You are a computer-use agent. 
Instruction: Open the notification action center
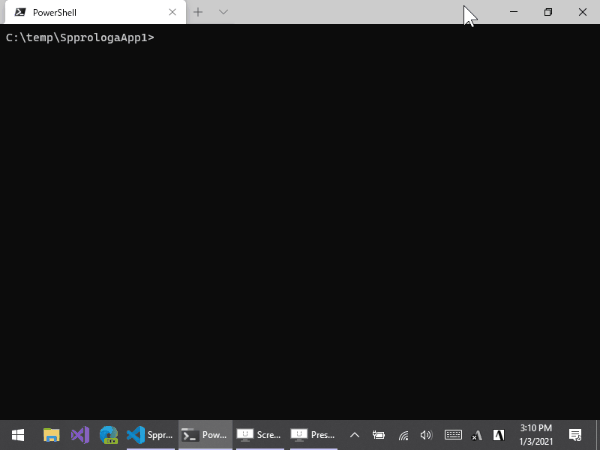pyautogui.click(x=575, y=435)
